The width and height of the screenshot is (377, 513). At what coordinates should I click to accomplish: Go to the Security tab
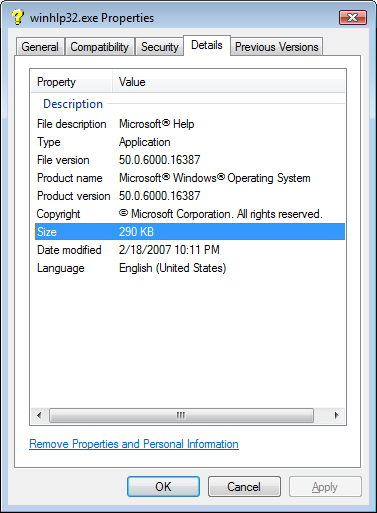[x=159, y=47]
